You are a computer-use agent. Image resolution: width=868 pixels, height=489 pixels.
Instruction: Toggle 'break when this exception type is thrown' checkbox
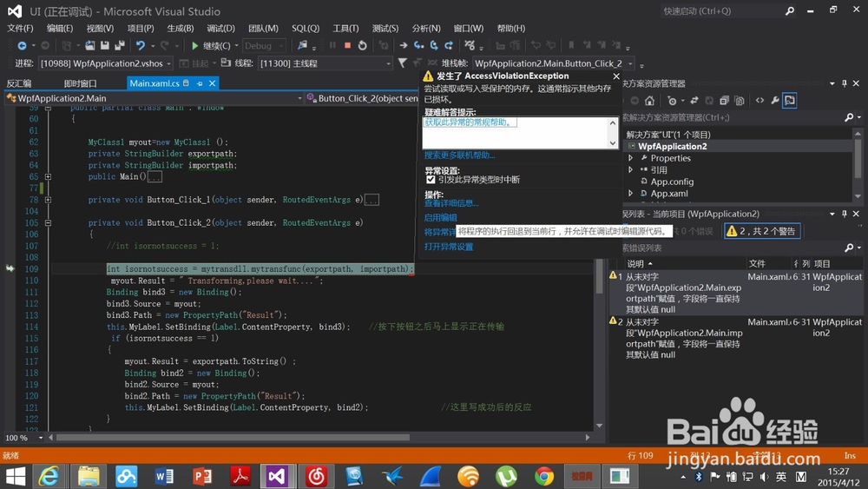point(431,180)
